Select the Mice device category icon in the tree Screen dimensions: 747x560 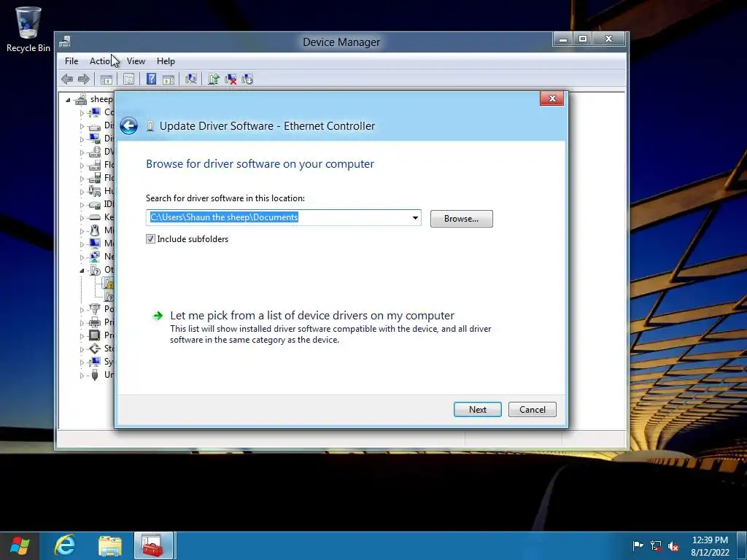coord(95,230)
